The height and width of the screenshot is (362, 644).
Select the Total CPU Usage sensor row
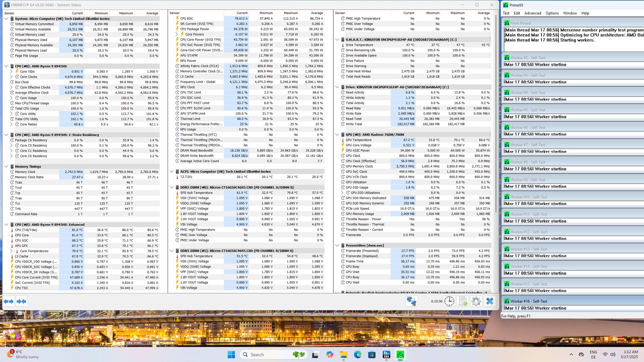[x=85, y=109]
